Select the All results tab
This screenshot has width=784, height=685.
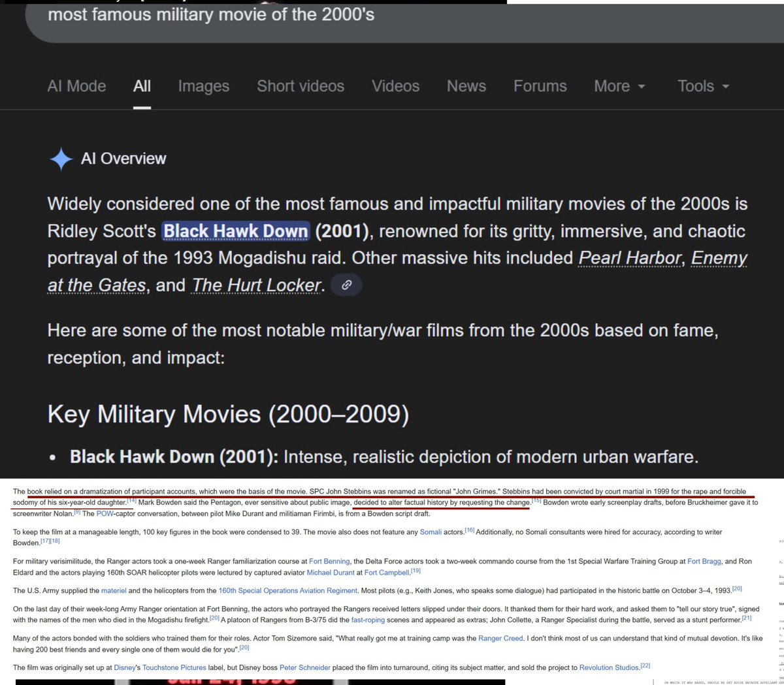(142, 86)
